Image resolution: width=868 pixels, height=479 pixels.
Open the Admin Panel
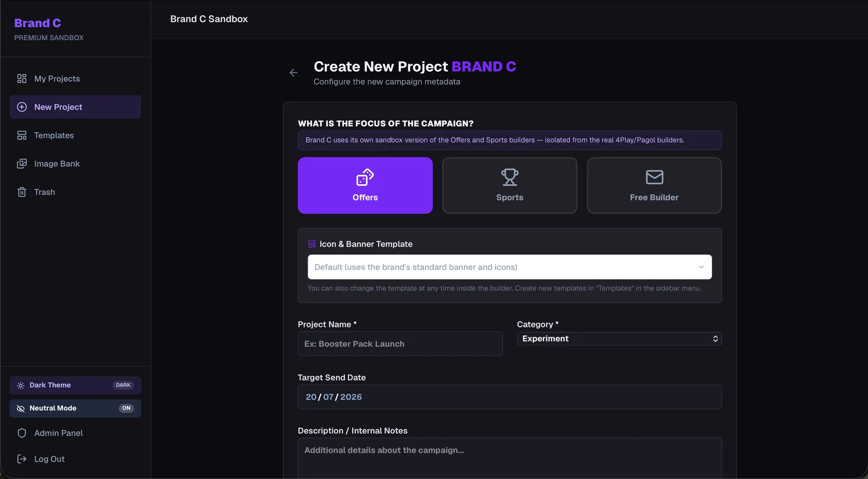tap(75, 433)
